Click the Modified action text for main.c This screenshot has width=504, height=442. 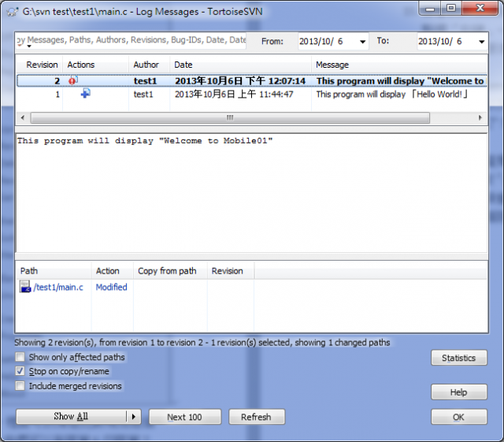(112, 287)
